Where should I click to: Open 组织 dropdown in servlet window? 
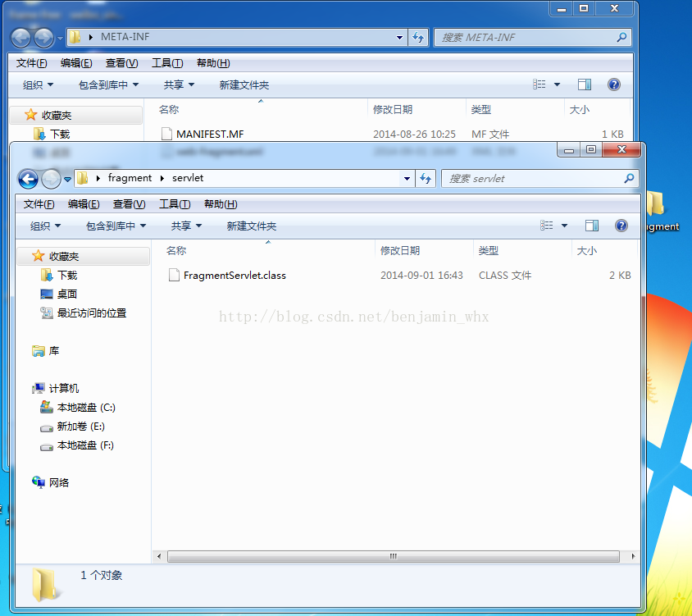45,226
